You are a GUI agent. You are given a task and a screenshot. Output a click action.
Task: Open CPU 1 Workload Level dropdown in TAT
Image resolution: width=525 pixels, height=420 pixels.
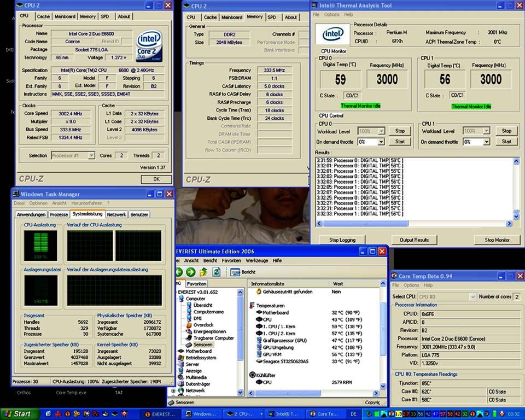pos(487,131)
